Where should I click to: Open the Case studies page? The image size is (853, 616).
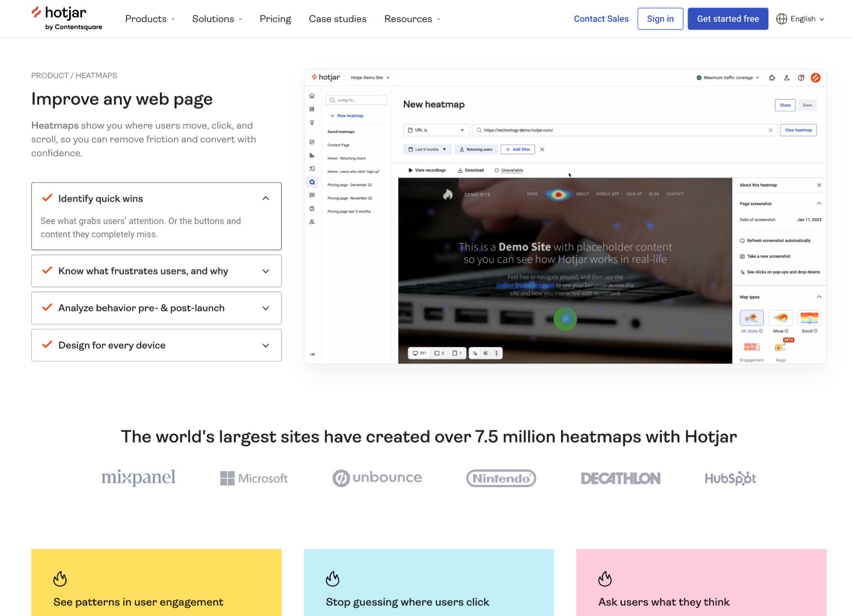click(338, 19)
